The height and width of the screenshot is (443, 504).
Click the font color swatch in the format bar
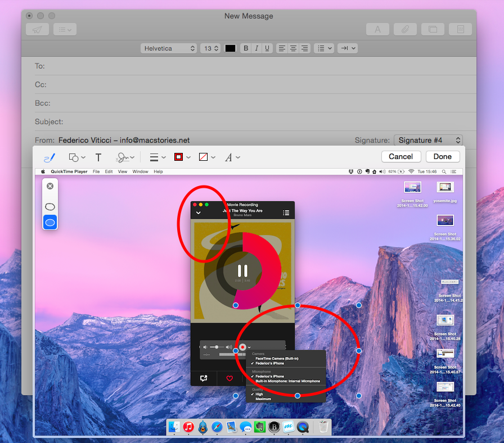[x=230, y=48]
